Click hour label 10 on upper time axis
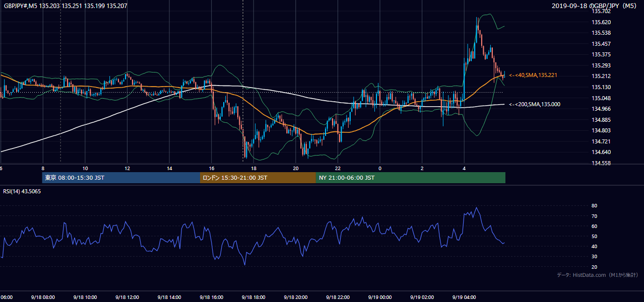 (85, 168)
